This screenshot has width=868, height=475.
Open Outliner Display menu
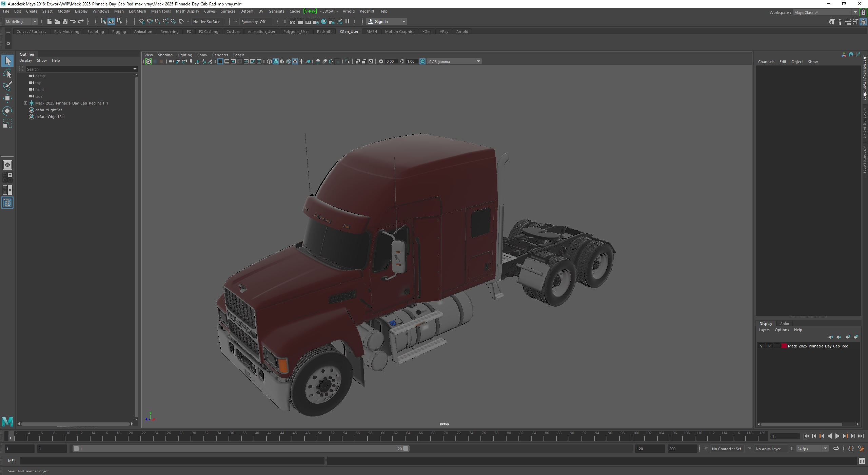25,60
